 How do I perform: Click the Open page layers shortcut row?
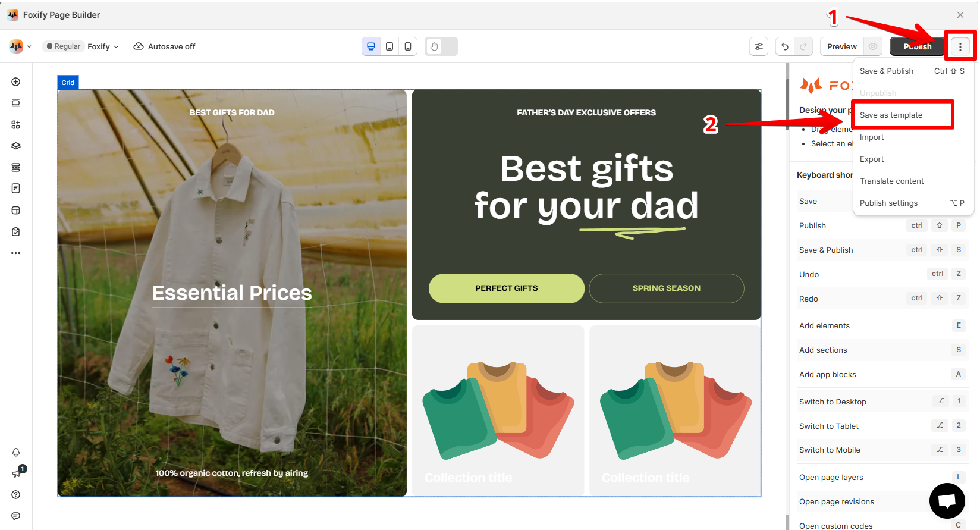tap(883, 477)
